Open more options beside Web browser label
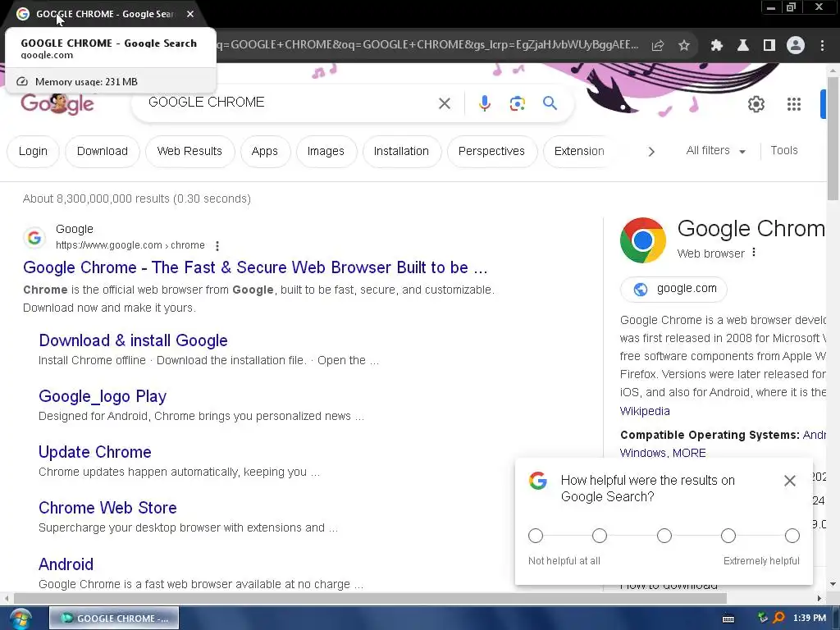The width and height of the screenshot is (840, 630). pos(754,253)
